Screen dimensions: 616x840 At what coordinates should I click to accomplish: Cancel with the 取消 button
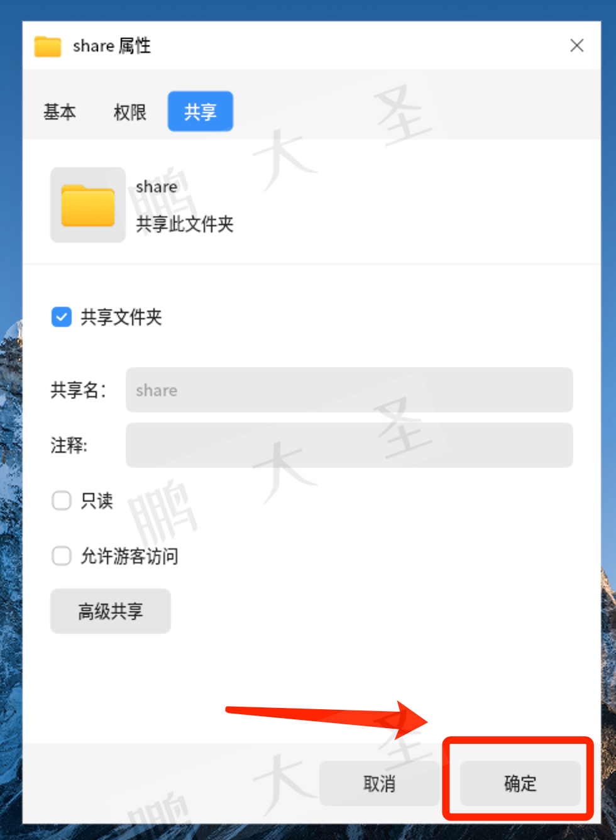point(380,783)
